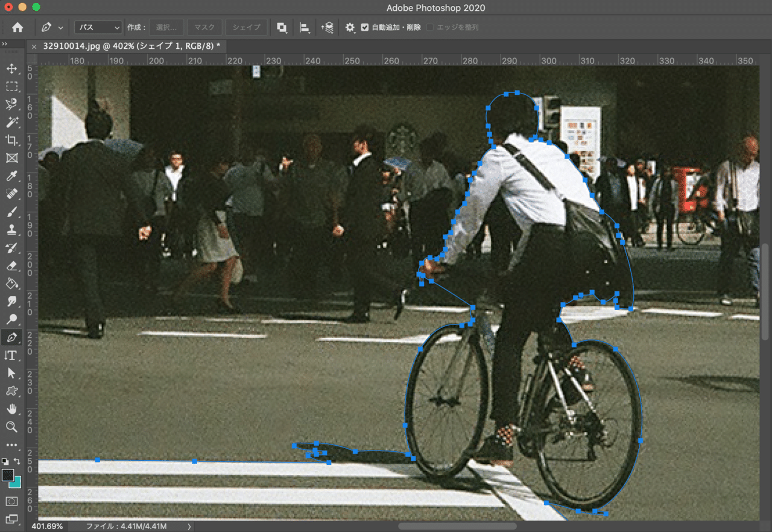Click the エッジを整列 checkbox
The image size is (772, 532).
click(x=430, y=27)
